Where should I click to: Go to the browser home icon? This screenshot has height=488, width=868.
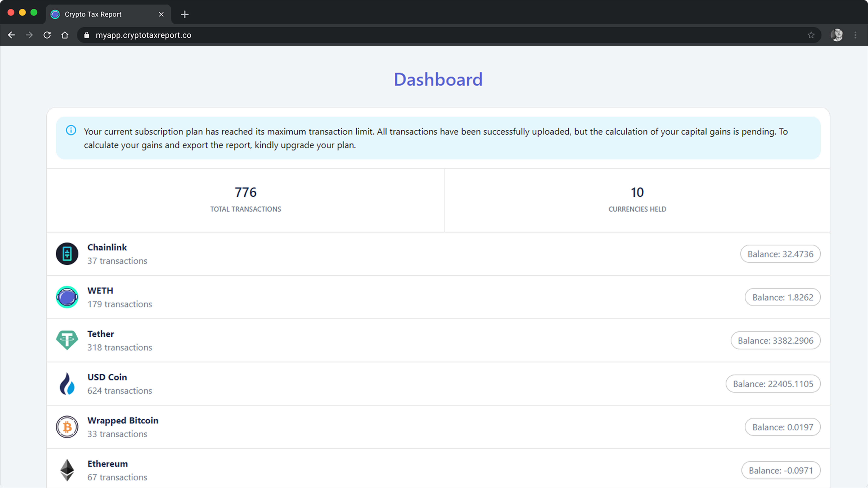click(65, 35)
